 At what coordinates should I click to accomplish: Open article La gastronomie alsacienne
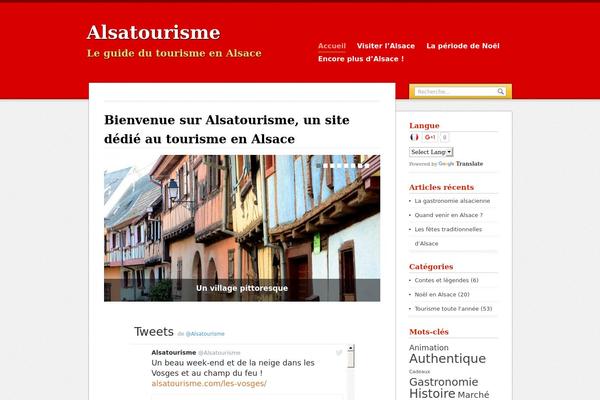(452, 201)
